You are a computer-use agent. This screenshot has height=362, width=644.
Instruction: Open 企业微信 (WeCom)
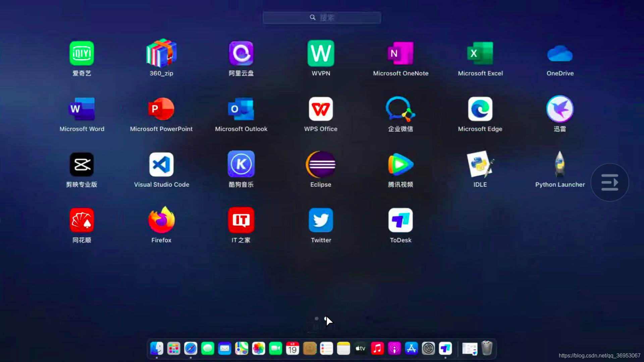point(400,109)
